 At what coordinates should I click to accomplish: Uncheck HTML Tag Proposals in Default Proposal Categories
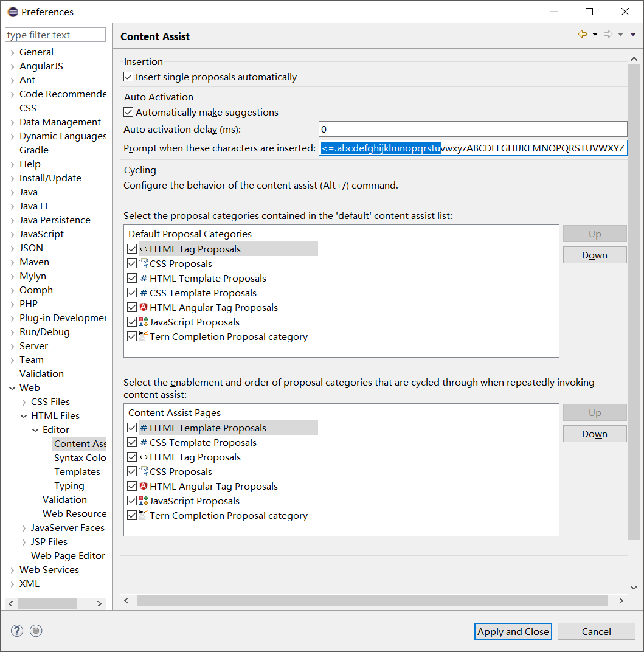tap(132, 249)
